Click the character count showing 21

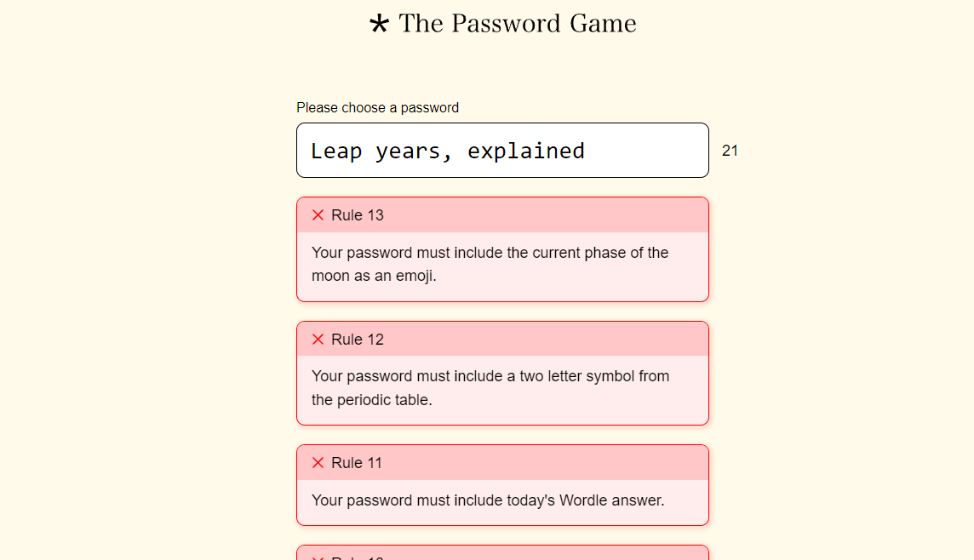point(730,151)
